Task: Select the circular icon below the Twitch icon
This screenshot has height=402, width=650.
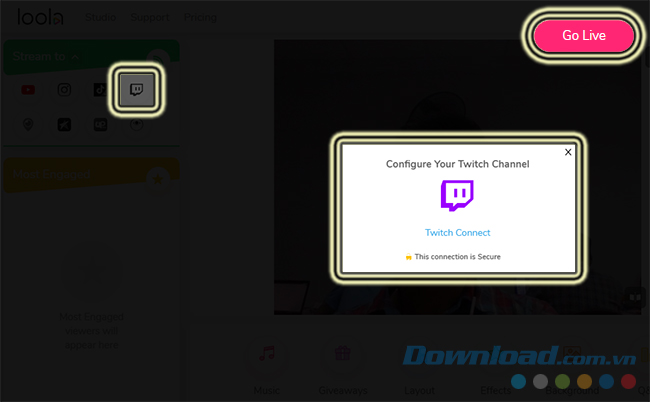Action: point(137,124)
